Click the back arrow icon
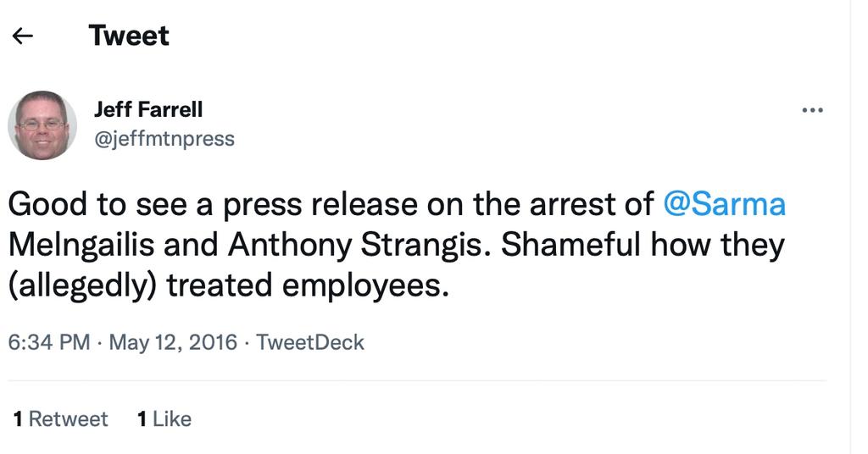This screenshot has height=454, width=868. 23,36
